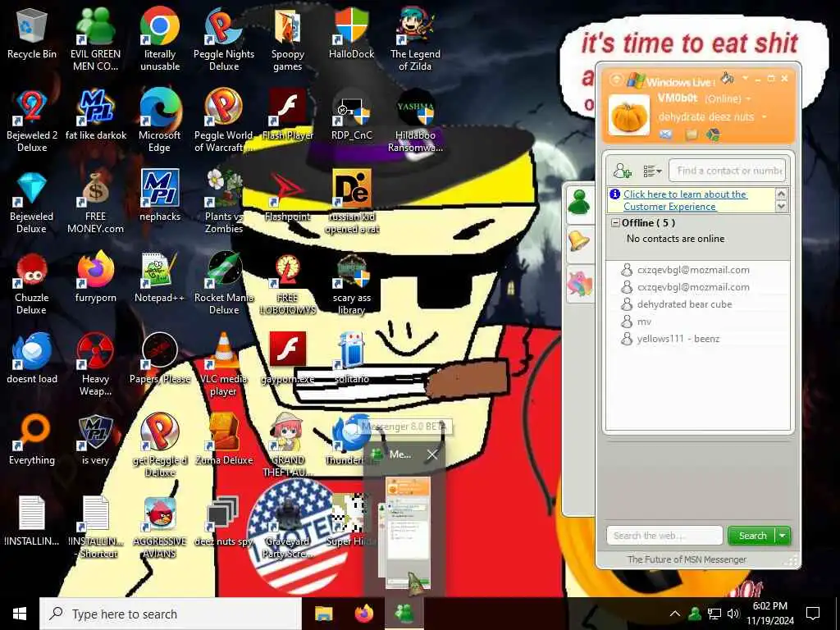Click the pumpkin display picture
The width and height of the screenshot is (840, 630).
629,115
